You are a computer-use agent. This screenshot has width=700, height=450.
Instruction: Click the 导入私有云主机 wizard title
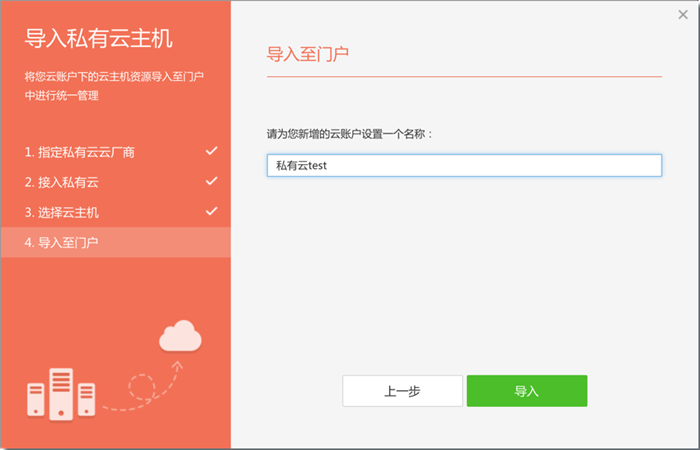tap(99, 39)
